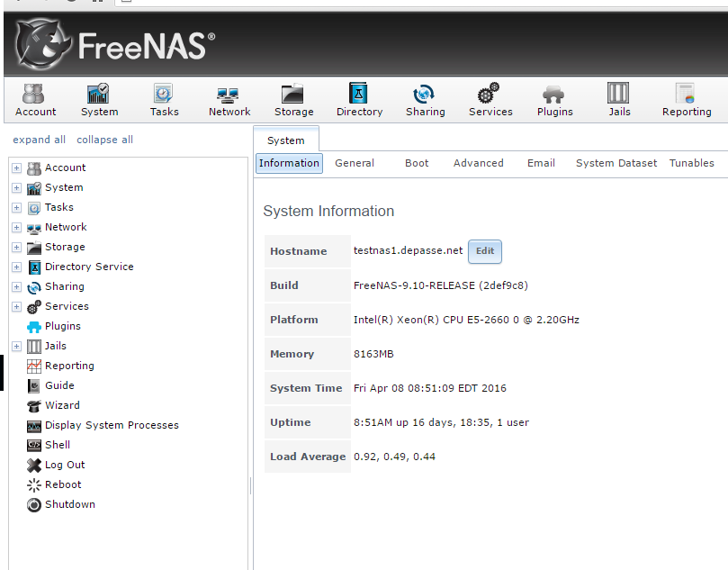Open the Wizard tree item
The image size is (728, 570).
[62, 405]
